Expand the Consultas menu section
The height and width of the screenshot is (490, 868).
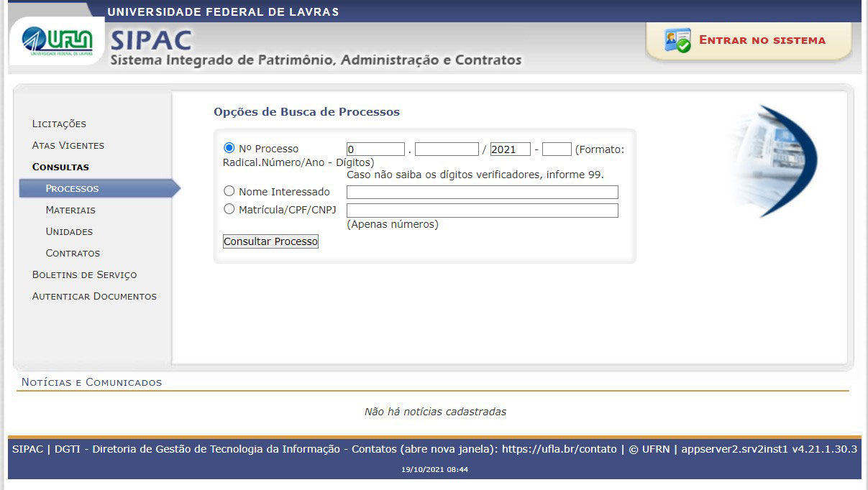click(60, 167)
